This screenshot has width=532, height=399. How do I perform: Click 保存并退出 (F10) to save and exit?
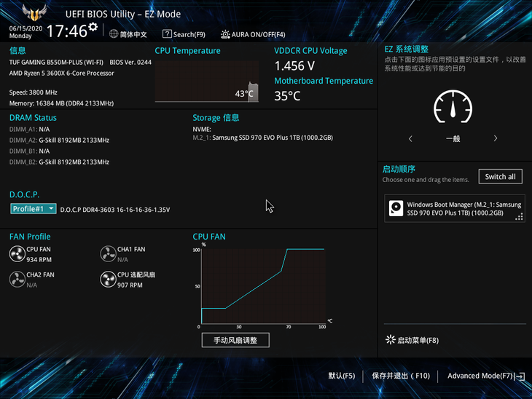point(400,376)
